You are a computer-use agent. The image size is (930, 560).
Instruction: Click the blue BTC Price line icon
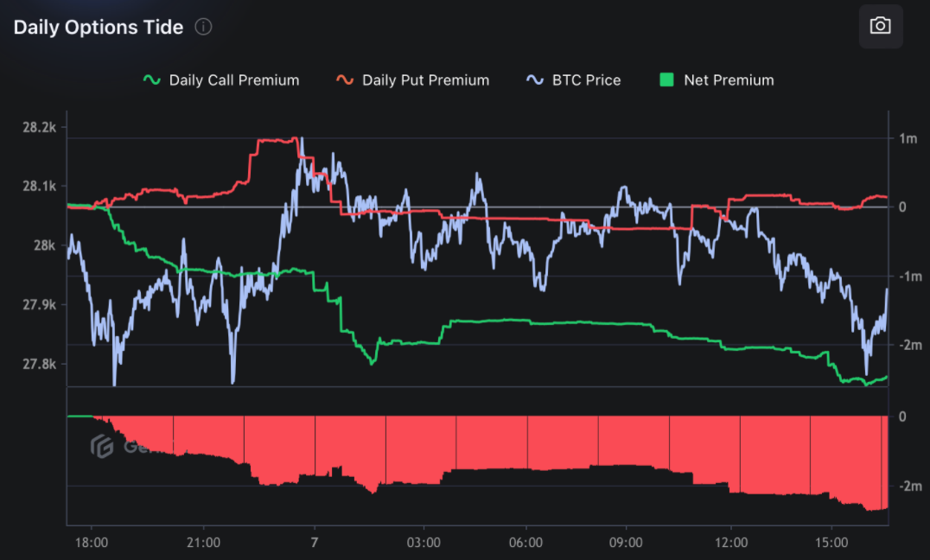click(x=535, y=80)
